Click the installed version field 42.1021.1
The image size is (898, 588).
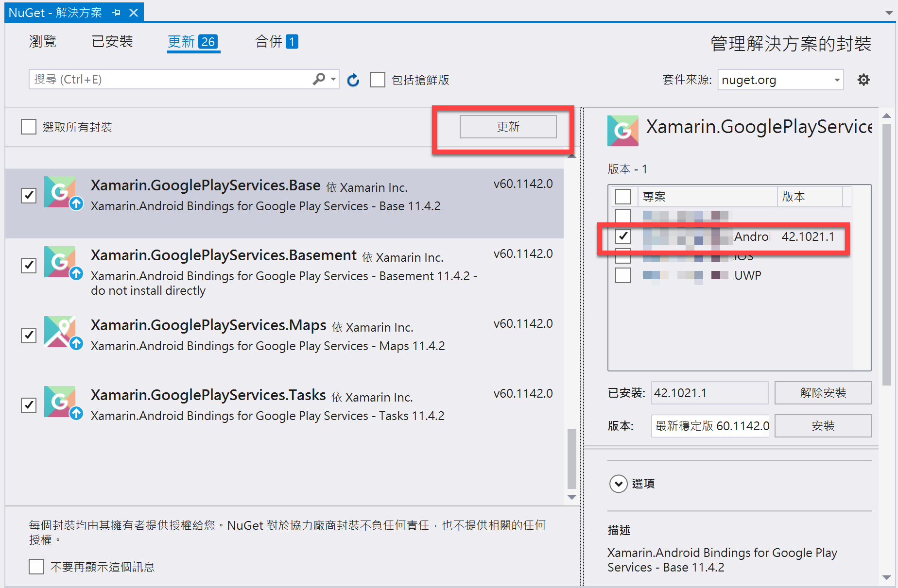coord(709,393)
